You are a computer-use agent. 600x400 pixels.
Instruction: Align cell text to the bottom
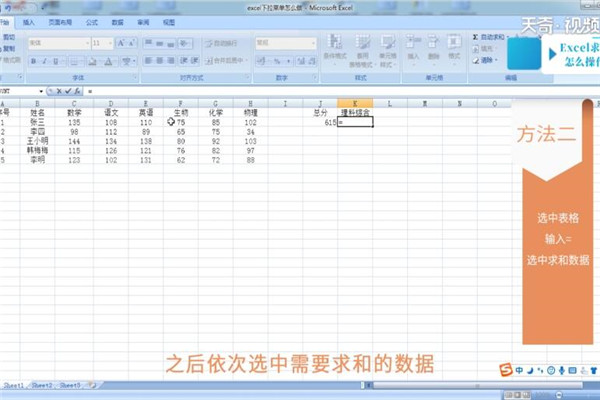pyautogui.click(x=171, y=43)
